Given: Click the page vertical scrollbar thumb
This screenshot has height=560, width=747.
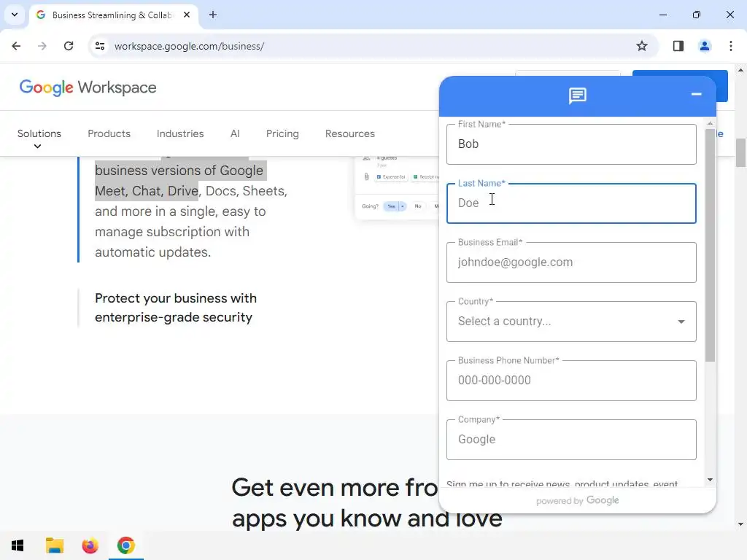Looking at the screenshot, I should coord(740,153).
